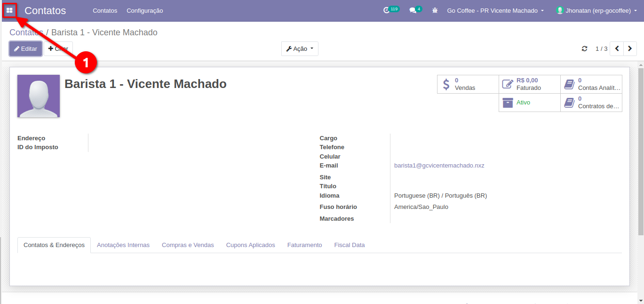Open the activities clock icon with 119 badge
This screenshot has width=644, height=304.
coord(387,10)
